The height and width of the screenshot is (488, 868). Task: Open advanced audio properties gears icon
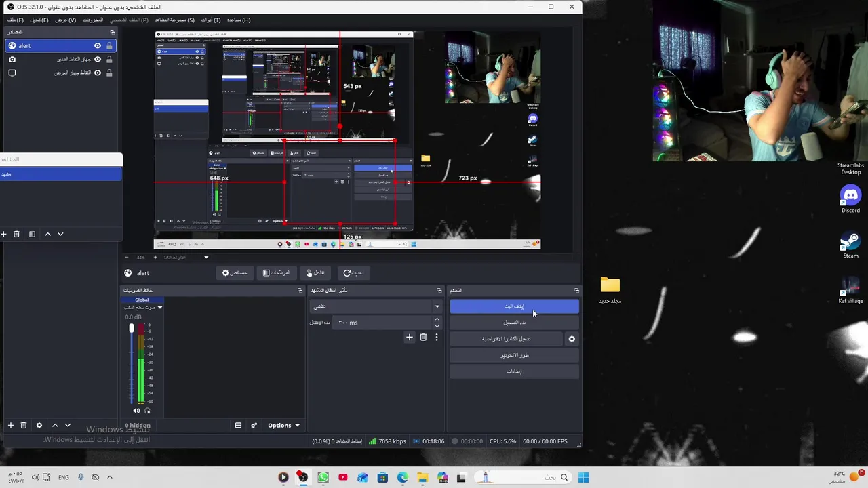click(254, 425)
